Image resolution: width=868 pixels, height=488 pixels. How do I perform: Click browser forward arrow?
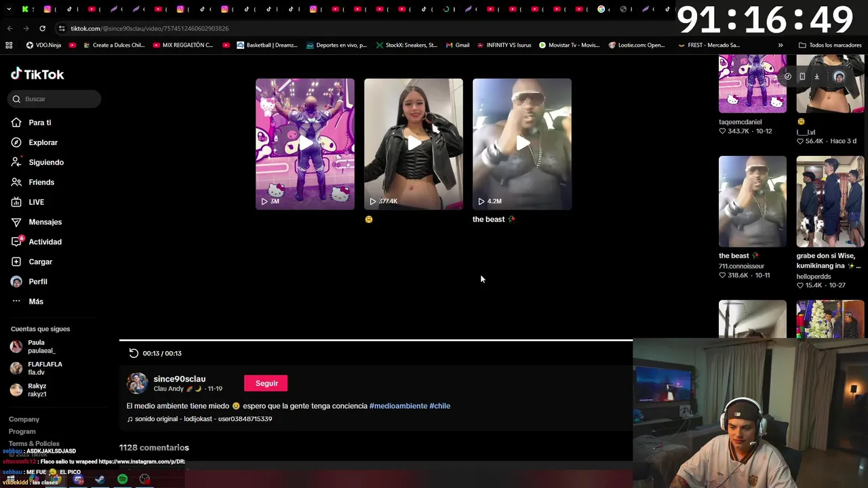[x=26, y=28]
